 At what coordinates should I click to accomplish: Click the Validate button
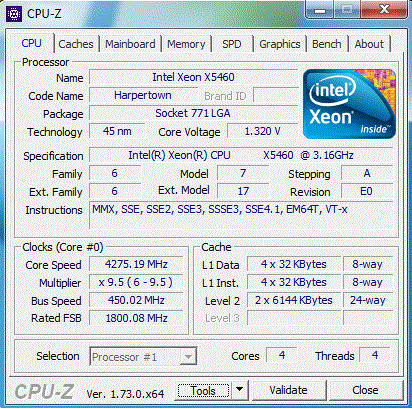pos(288,390)
